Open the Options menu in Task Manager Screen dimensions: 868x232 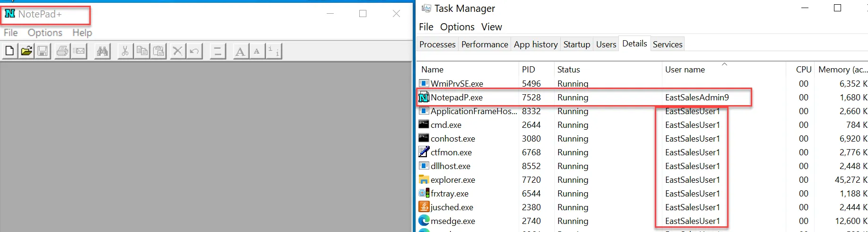tap(457, 27)
